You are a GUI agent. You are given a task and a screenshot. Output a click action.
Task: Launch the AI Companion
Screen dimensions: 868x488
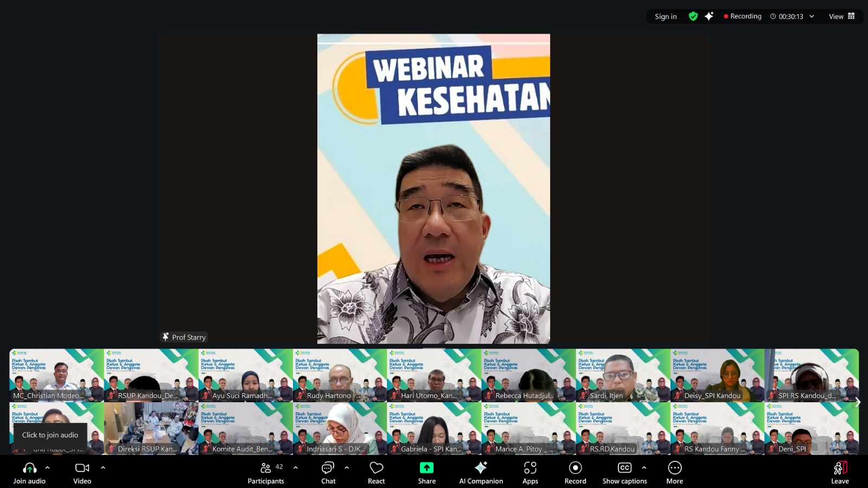481,472
